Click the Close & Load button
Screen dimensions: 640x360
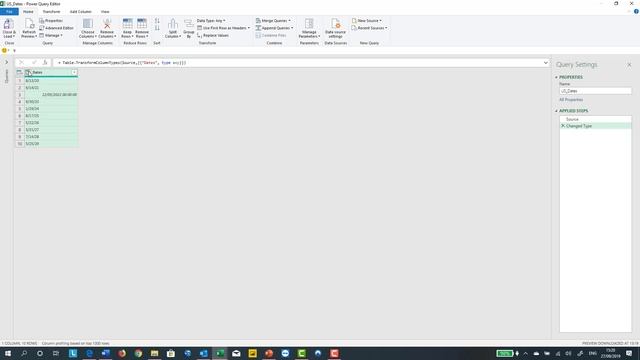(x=9, y=28)
